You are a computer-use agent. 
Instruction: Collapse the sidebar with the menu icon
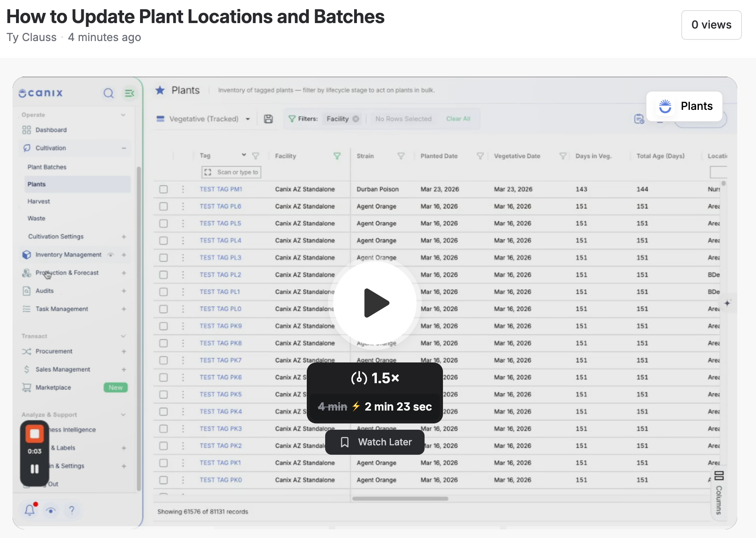tap(130, 93)
